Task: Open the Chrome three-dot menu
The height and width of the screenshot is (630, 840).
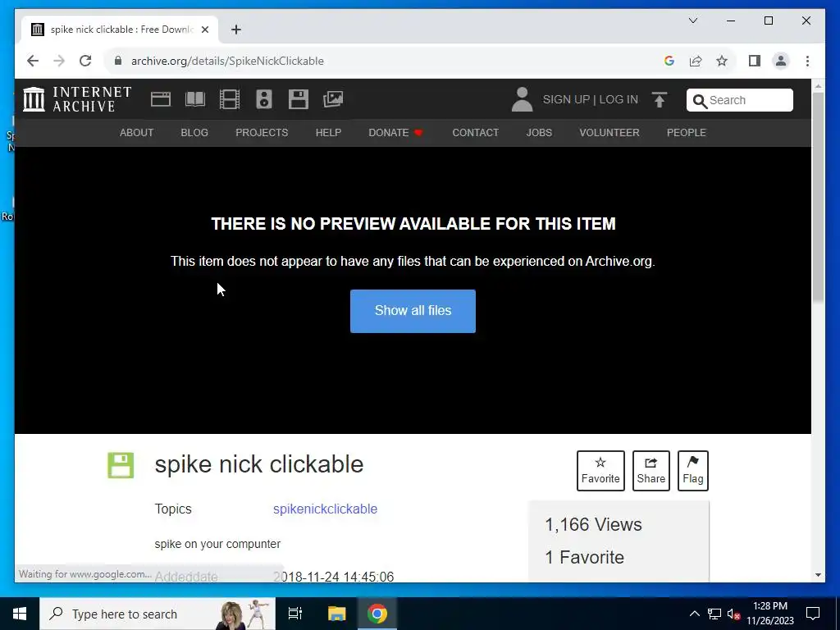Action: point(807,61)
